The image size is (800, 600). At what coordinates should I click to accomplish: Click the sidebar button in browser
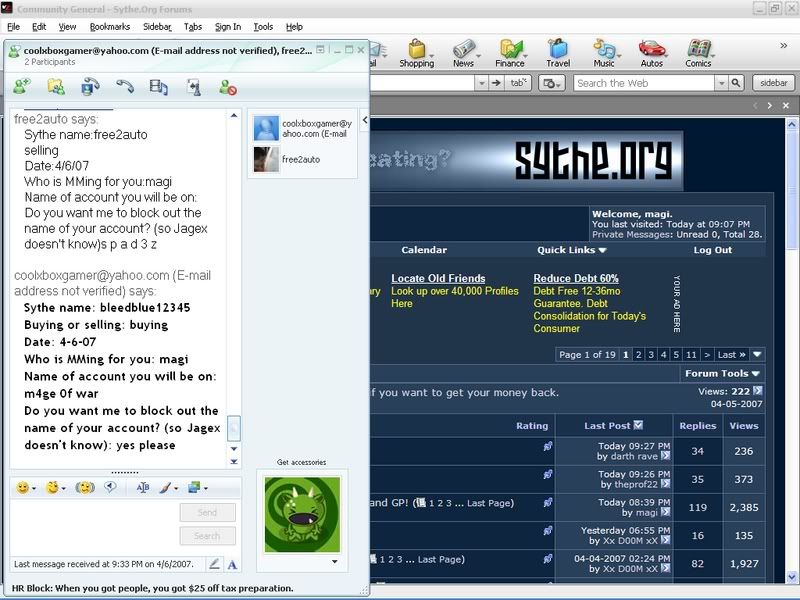tap(773, 83)
